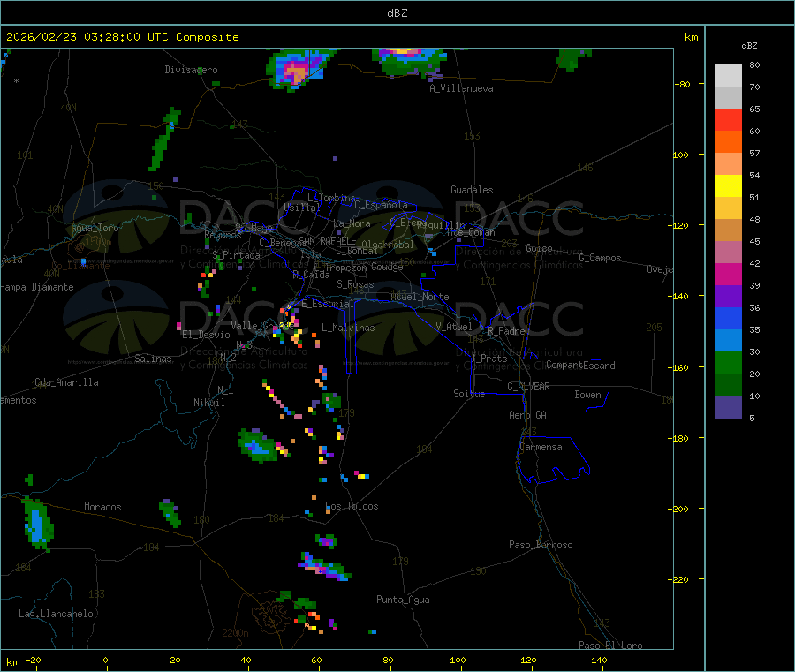Screen dimensions: 795x672
Task: Click the Paso_Barroso place label
Action: coord(541,545)
